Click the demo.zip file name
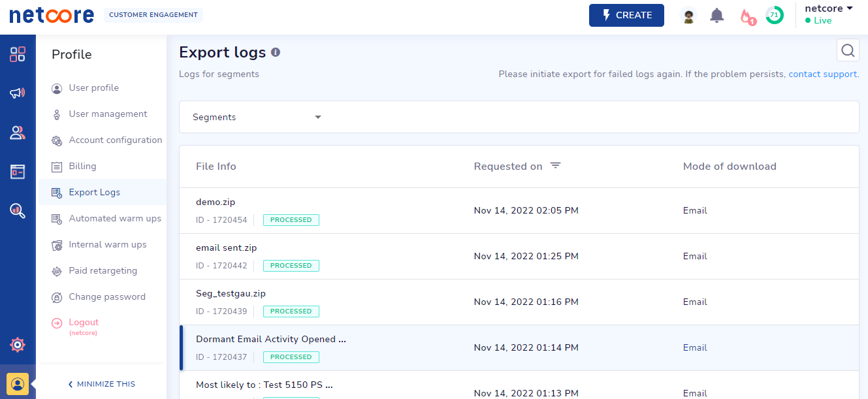 (216, 202)
